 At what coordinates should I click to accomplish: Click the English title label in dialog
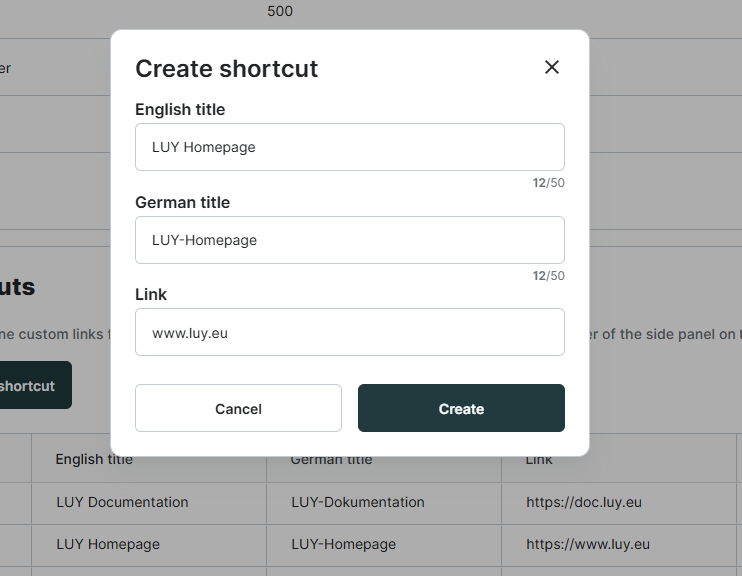pyautogui.click(x=180, y=109)
